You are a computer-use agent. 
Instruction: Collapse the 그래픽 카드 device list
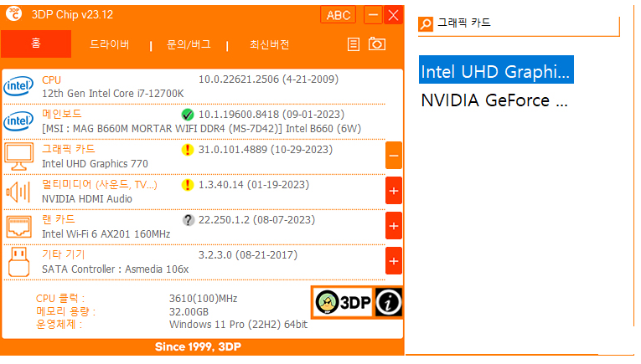point(394,156)
